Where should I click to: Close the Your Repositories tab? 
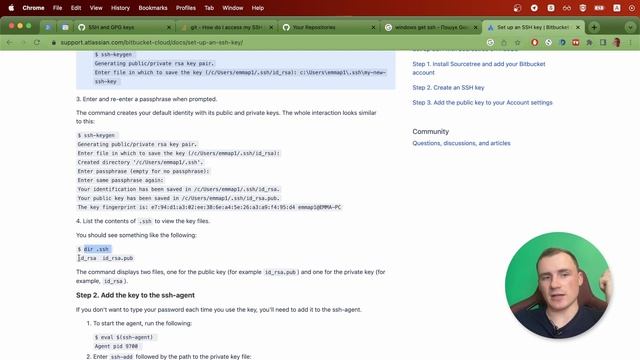373,27
